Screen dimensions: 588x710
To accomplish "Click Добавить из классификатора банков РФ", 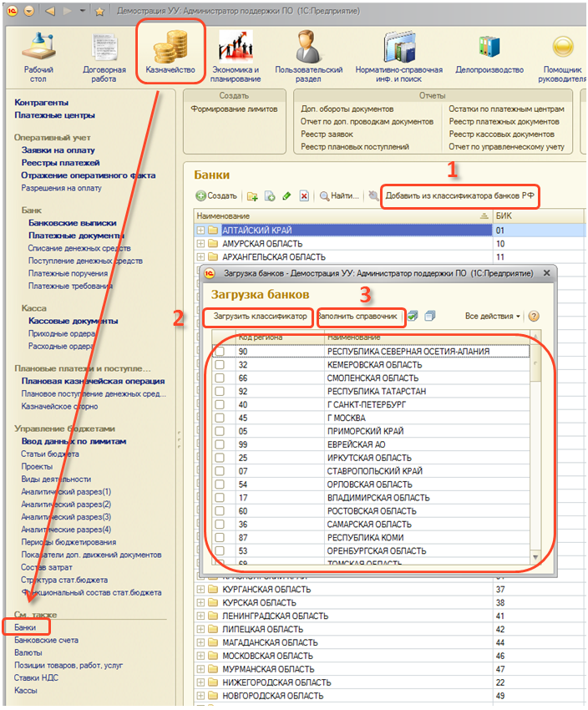I will click(459, 197).
